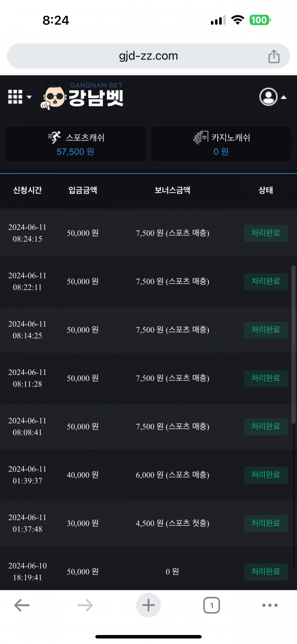The height and width of the screenshot is (644, 297).
Task: Tap 처리완료 for the 08:24:15 deposit
Action: (x=266, y=233)
